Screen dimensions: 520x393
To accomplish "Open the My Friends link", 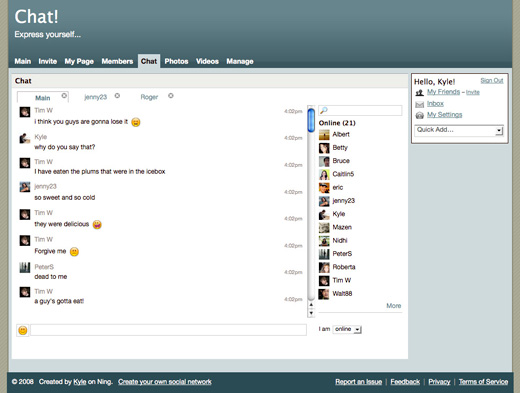I will pyautogui.click(x=443, y=92).
